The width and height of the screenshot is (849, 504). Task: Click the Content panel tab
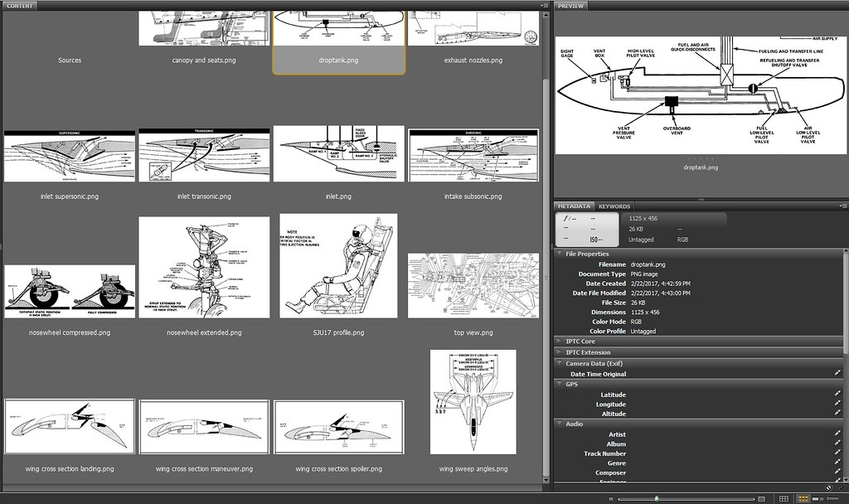(x=20, y=6)
